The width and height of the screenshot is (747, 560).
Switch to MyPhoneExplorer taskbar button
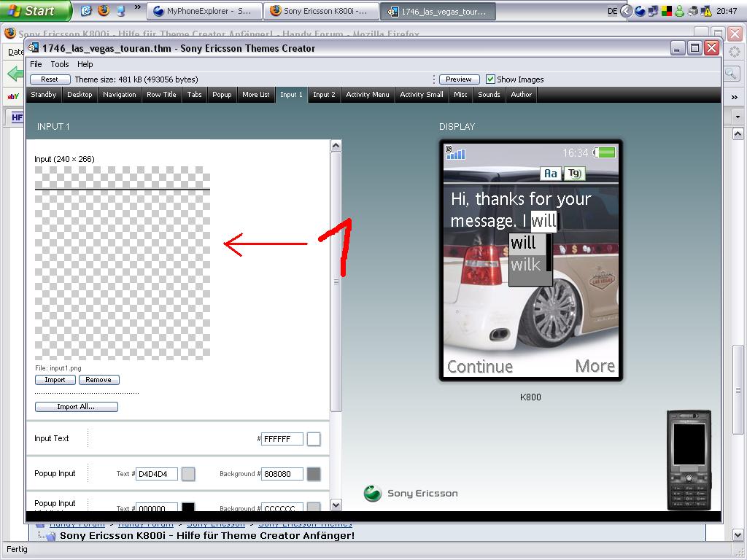(x=205, y=11)
